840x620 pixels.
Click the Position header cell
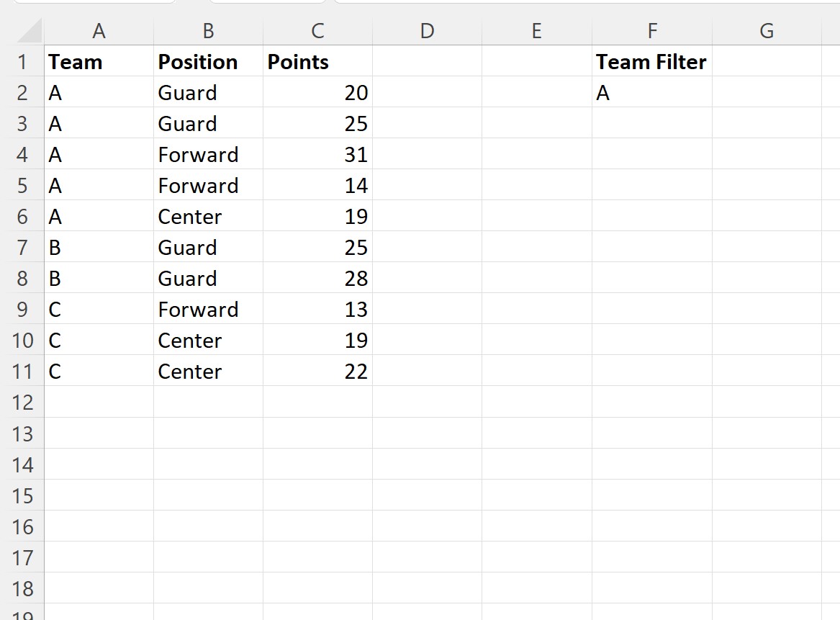pos(209,62)
